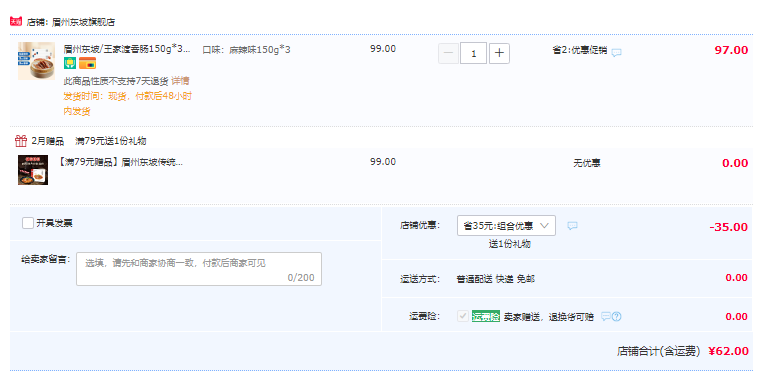Click the 0.00 gift item subtotal

735,163
